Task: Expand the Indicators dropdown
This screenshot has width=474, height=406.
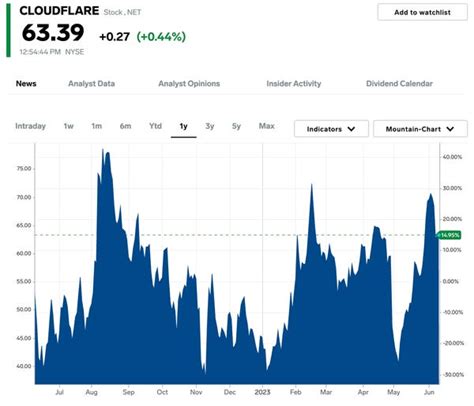Action: 331,129
